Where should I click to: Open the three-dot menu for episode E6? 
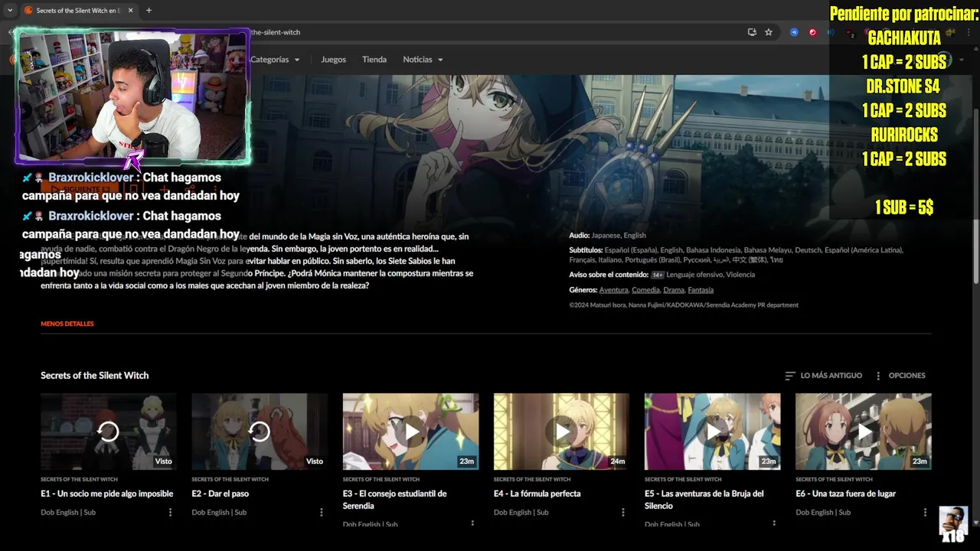pyautogui.click(x=925, y=512)
